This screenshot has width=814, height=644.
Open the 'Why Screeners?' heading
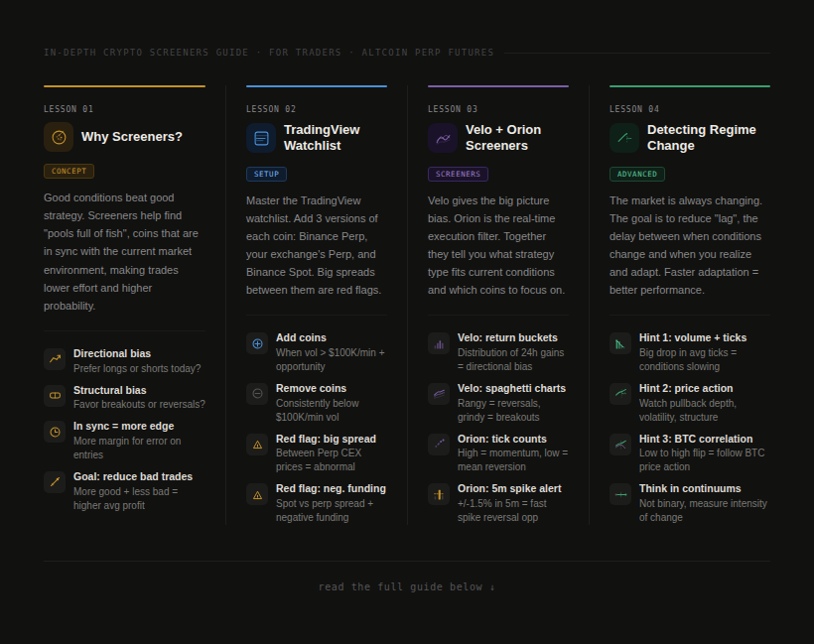(x=132, y=137)
